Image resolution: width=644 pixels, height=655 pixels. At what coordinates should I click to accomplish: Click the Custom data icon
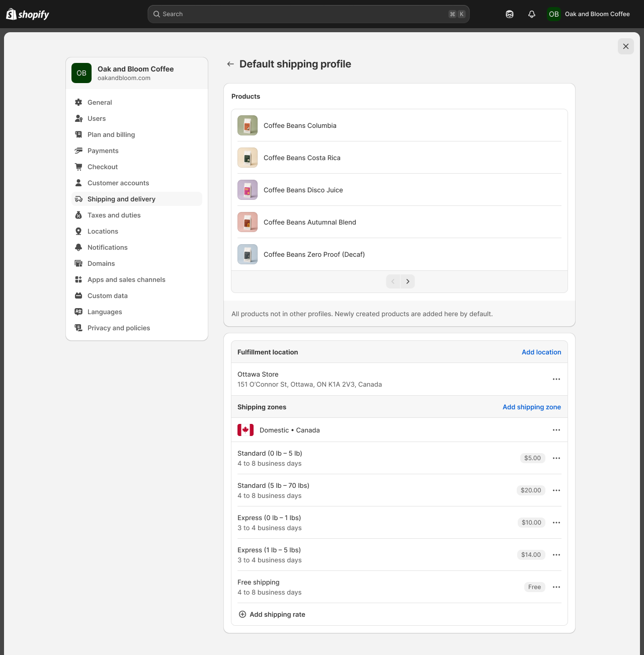pyautogui.click(x=78, y=296)
